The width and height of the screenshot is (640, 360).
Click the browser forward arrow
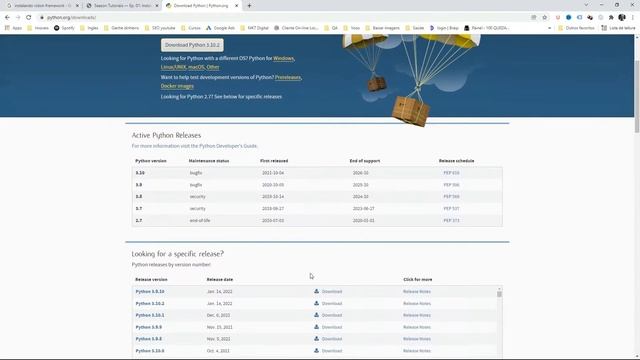(x=18, y=18)
